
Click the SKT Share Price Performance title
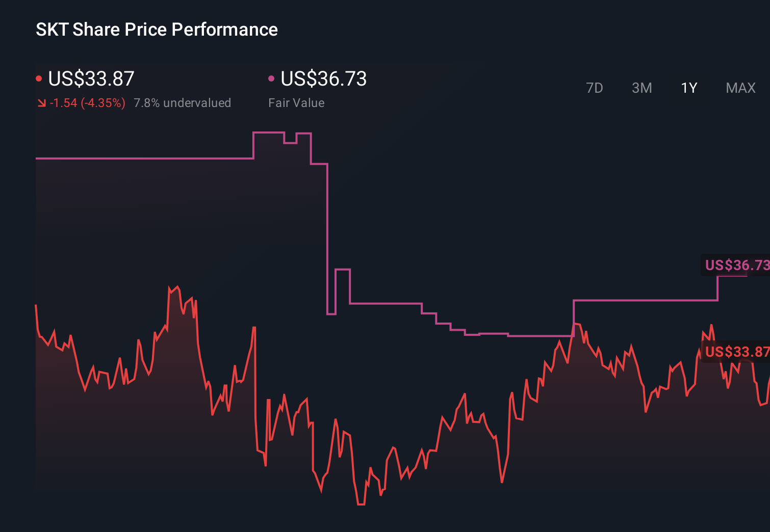tap(157, 29)
